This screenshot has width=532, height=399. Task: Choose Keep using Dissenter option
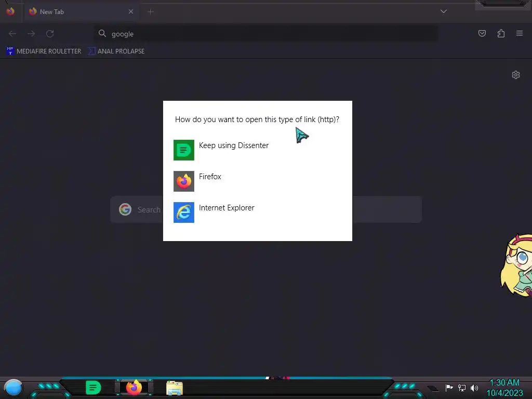pyautogui.click(x=257, y=150)
